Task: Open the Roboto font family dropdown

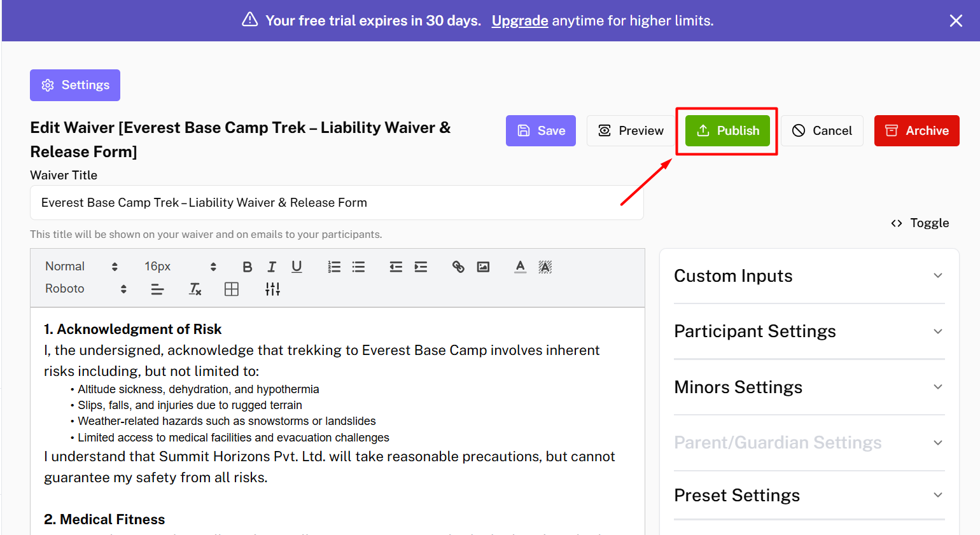Action: (85, 289)
